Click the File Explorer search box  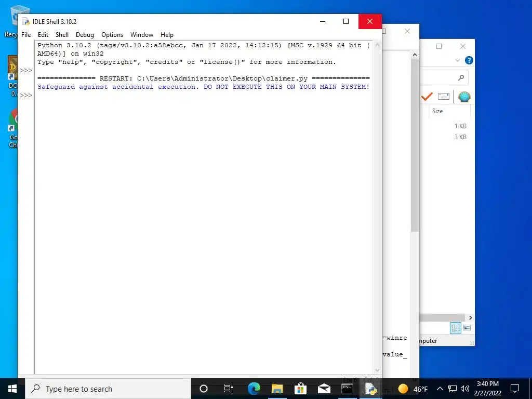444,78
